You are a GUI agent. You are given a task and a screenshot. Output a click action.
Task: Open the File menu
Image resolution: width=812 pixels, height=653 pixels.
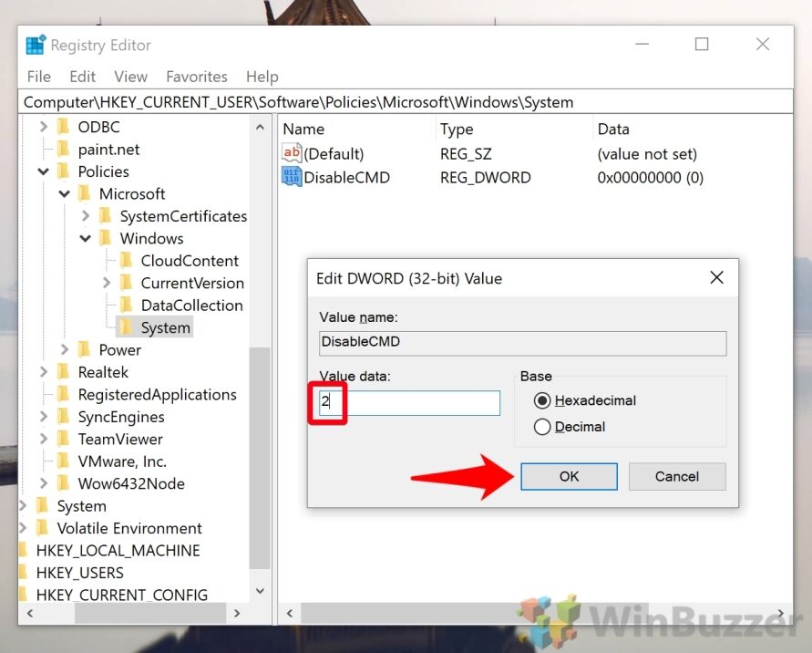pos(39,77)
